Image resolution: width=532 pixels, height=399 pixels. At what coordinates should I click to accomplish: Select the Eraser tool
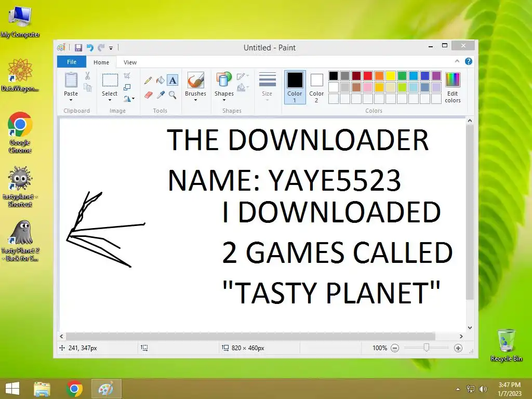coord(148,95)
